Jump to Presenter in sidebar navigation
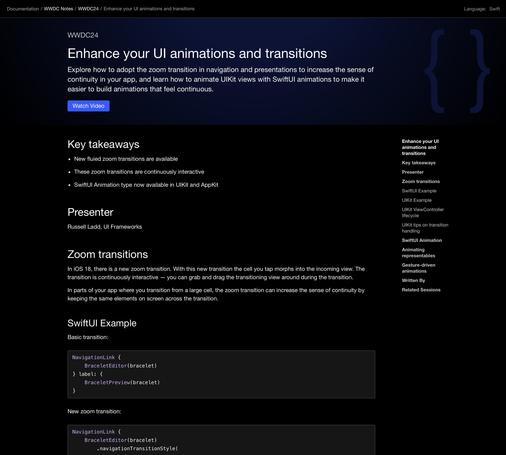Image resolution: width=506 pixels, height=455 pixels. pos(413,172)
